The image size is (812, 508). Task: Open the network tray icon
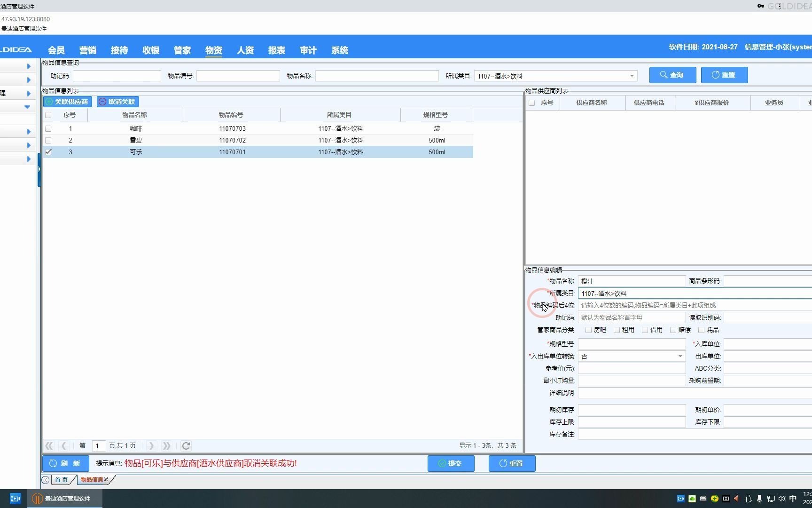point(771,499)
